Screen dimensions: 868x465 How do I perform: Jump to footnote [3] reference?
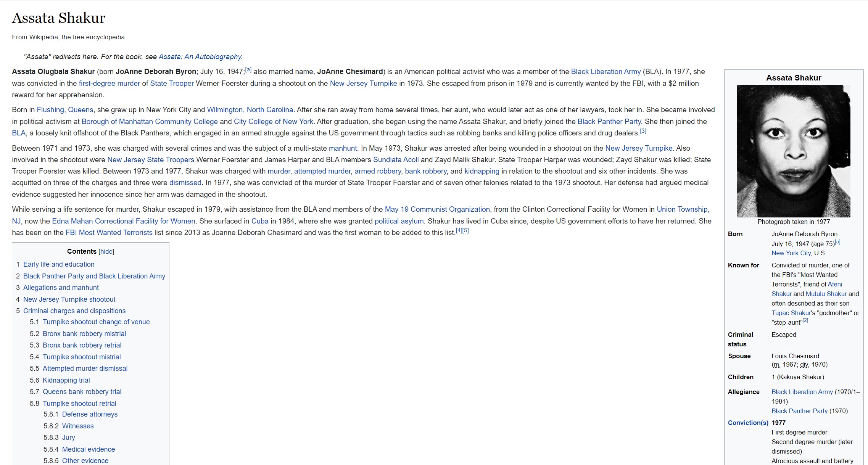click(643, 131)
